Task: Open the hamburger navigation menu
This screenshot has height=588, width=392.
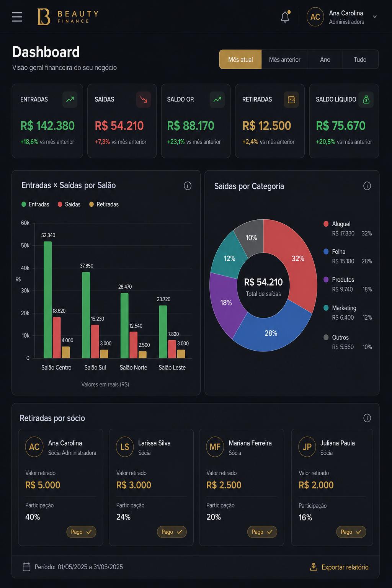Action: click(17, 17)
